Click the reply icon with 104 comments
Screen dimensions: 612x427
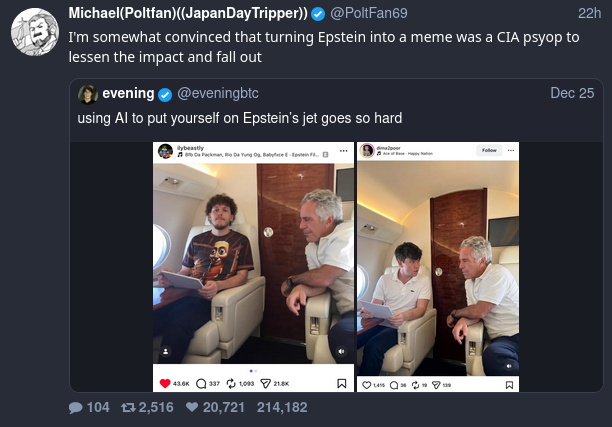point(76,407)
